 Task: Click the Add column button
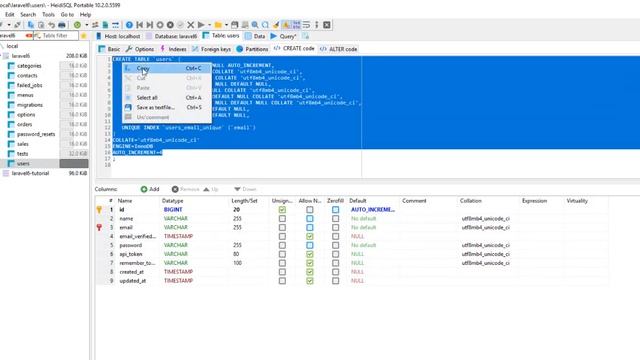(150, 189)
